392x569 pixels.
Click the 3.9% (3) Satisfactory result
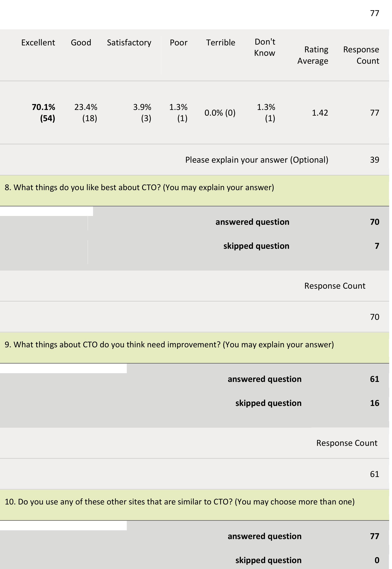click(x=142, y=113)
